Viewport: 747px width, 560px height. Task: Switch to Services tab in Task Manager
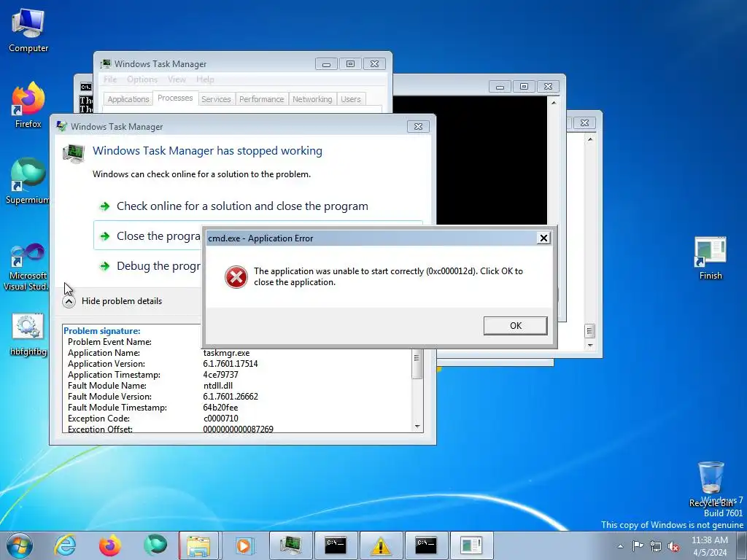[x=216, y=99]
